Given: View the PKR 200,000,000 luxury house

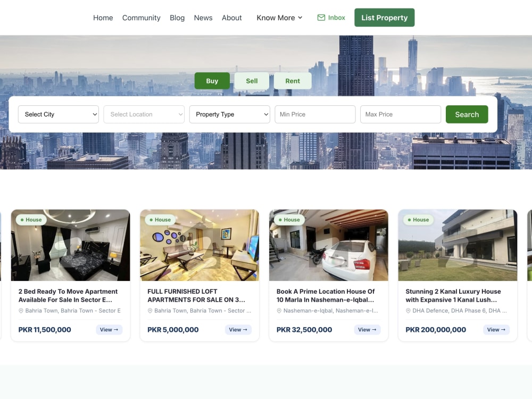Looking at the screenshot, I should coord(496,329).
